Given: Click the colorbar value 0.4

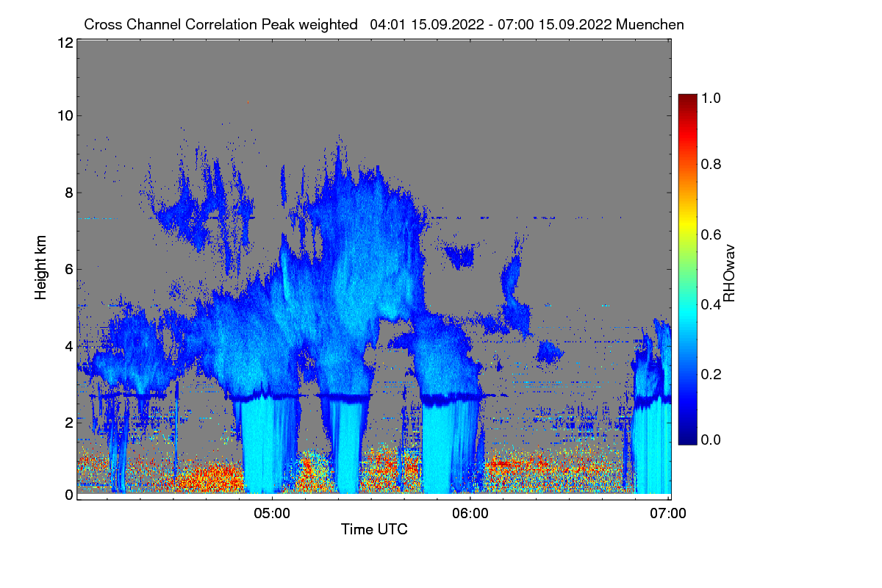Looking at the screenshot, I should [710, 304].
